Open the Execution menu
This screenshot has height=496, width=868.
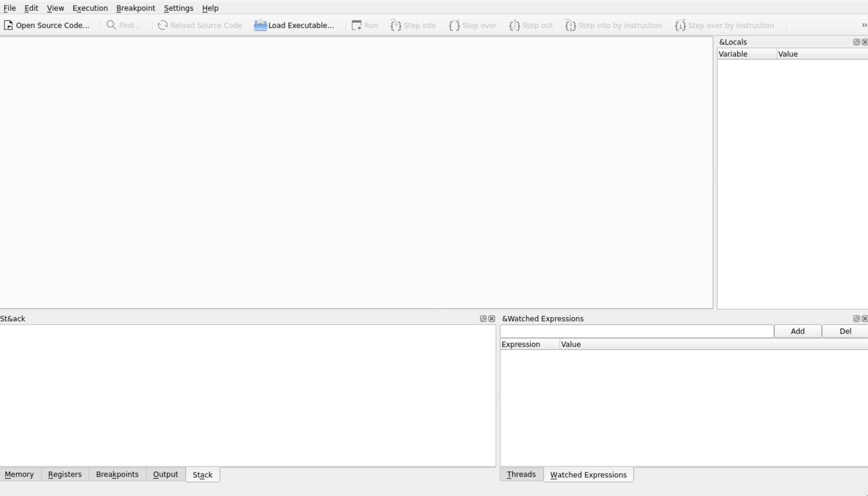pos(90,8)
